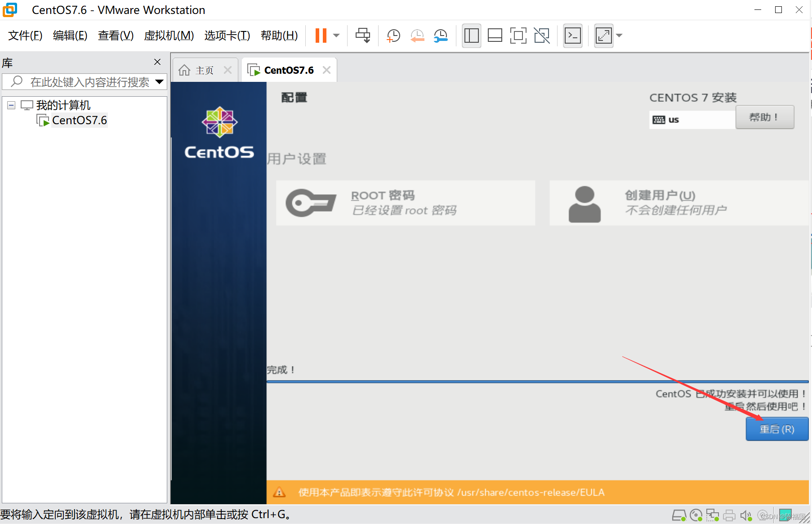Expand the stretch display dropdown arrow
The height and width of the screenshot is (524, 812).
619,36
